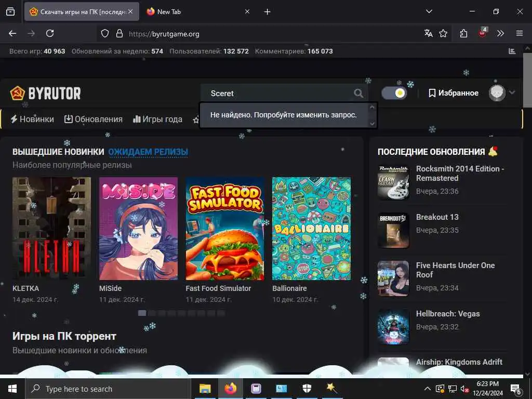Click the red uBlock extension icon
The image size is (532, 399).
[x=482, y=33]
